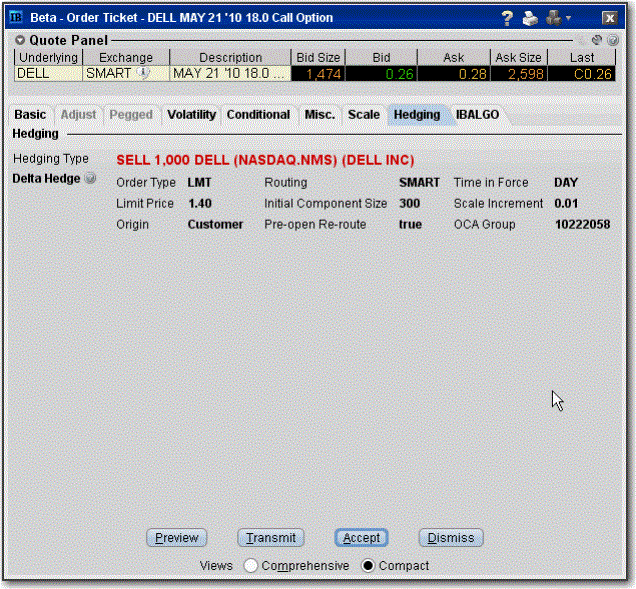Click the Origin value Customer
This screenshot has width=636, height=589.
click(215, 224)
